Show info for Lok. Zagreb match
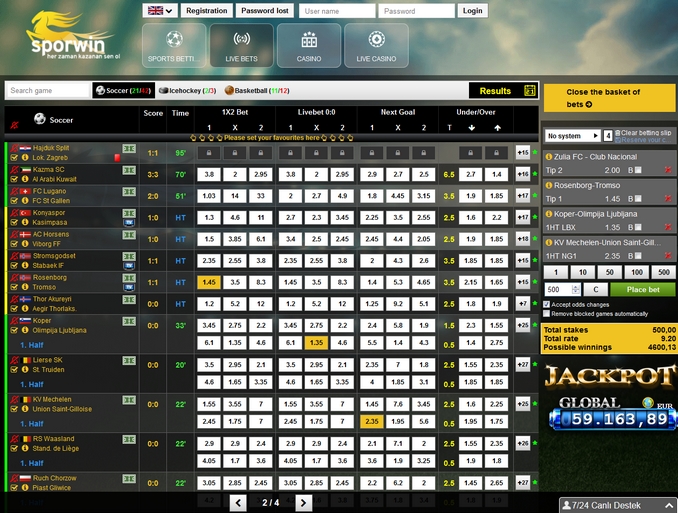This screenshot has width=678, height=513. coord(25,157)
